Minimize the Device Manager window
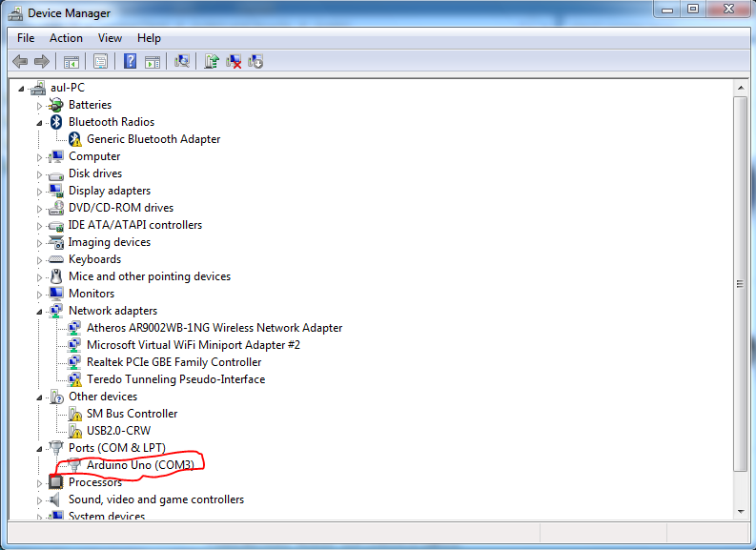This screenshot has width=756, height=550. [x=667, y=10]
